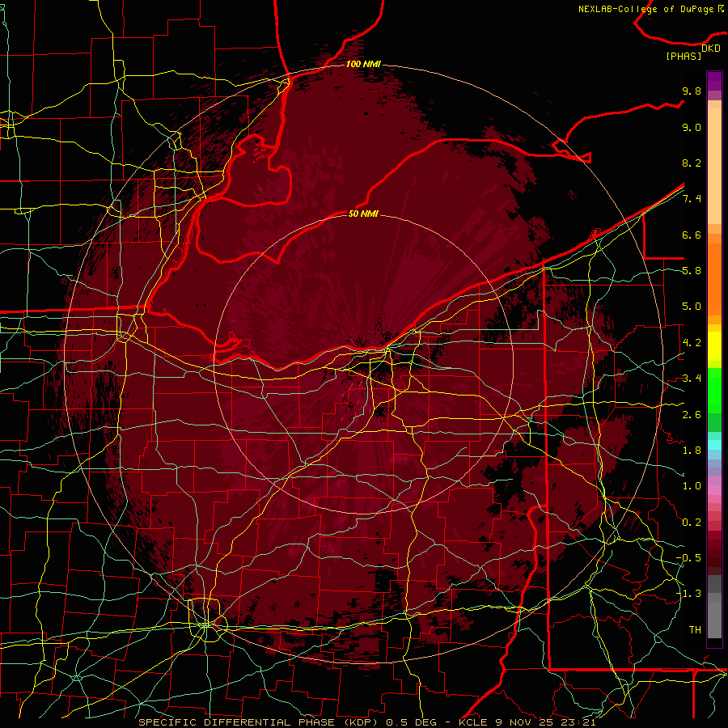This screenshot has height=728, width=728.
Task: Click the 9.0 value on the color scale
Action: tap(692, 127)
